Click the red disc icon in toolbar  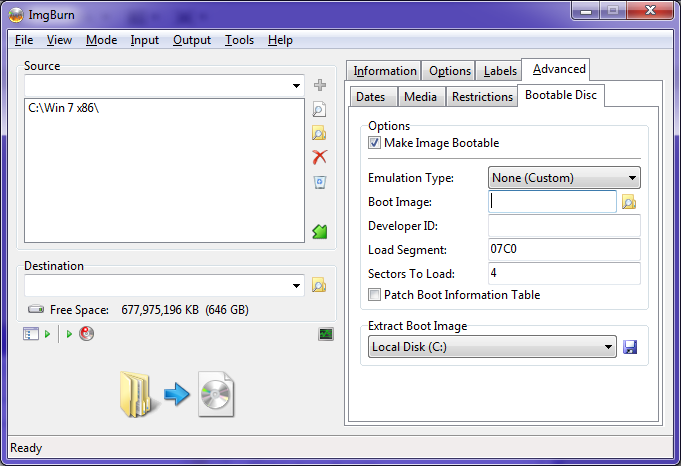86,334
